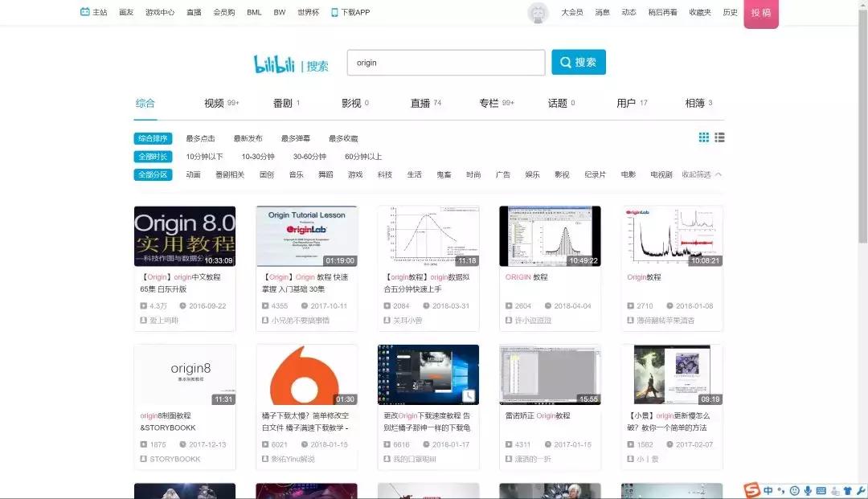Click the pink 投稿 button
868x499 pixels.
pos(759,14)
